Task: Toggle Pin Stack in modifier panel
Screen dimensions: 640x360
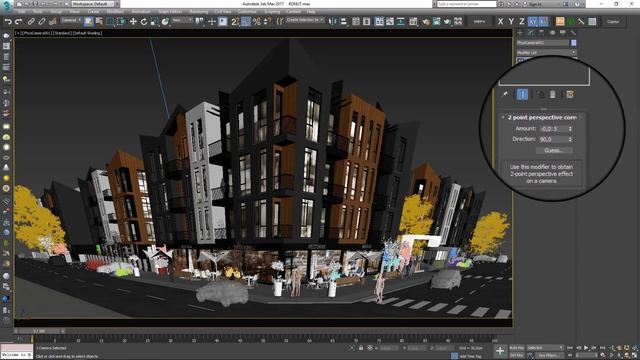Action: click(505, 94)
